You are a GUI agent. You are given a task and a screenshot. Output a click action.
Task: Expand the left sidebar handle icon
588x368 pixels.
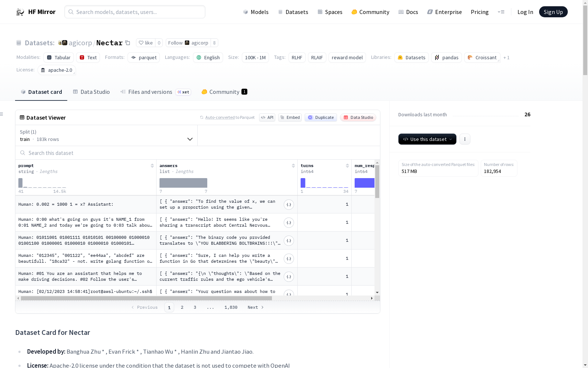point(2,114)
